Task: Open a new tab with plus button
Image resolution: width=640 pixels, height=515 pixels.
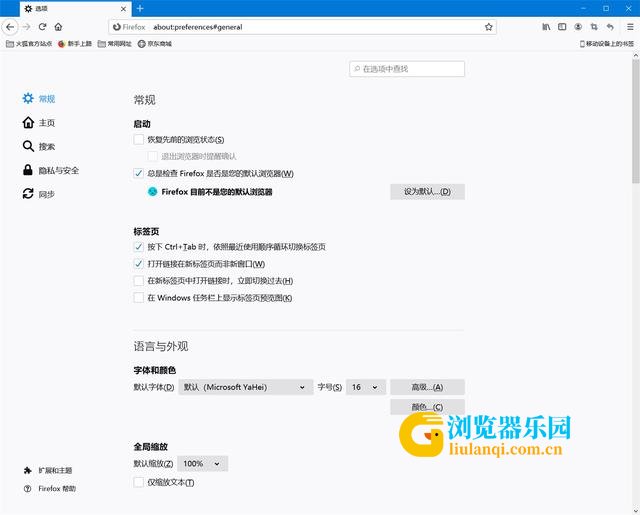Action: click(140, 8)
